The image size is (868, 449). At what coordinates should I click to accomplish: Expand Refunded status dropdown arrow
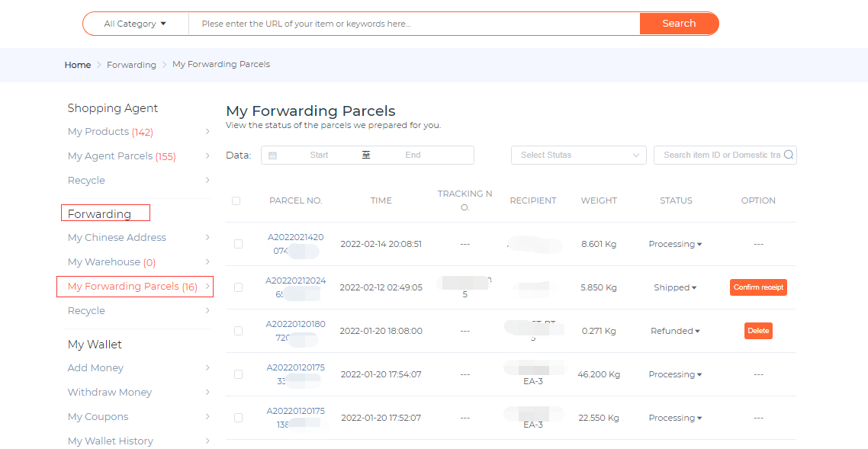coord(697,331)
